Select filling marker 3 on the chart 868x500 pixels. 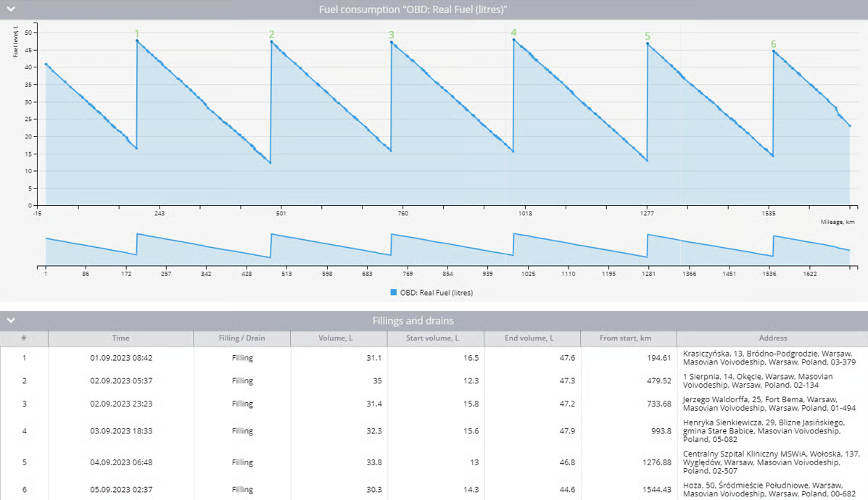coord(392,35)
